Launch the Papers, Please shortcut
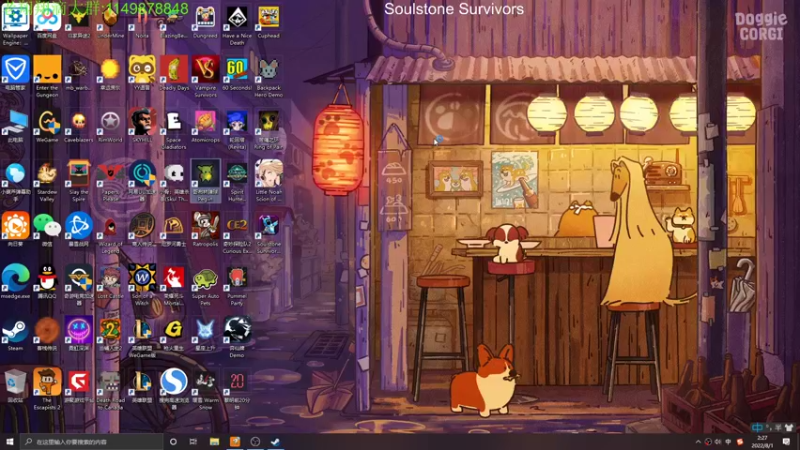This screenshot has width=800, height=450. point(110,182)
